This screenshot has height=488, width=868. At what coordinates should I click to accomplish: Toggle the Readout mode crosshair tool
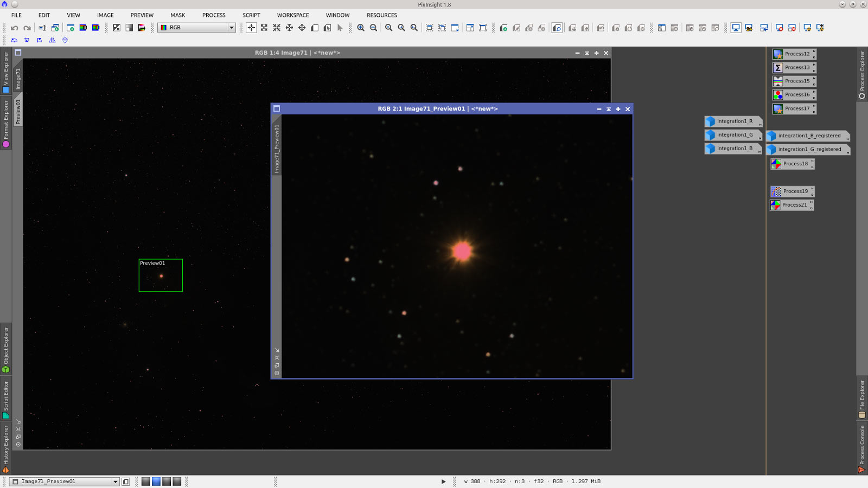point(251,28)
